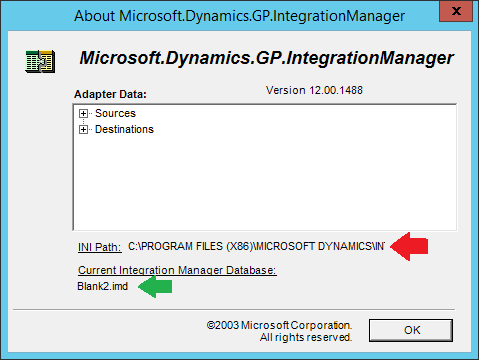
Task: Click the OK button
Action: (x=411, y=330)
